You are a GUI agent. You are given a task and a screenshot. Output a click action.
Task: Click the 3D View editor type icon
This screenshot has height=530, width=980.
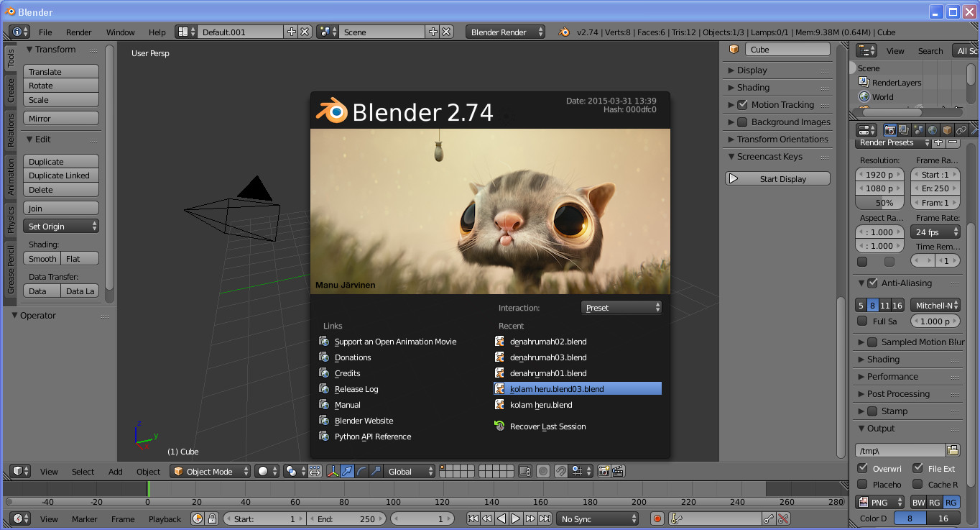(x=19, y=472)
